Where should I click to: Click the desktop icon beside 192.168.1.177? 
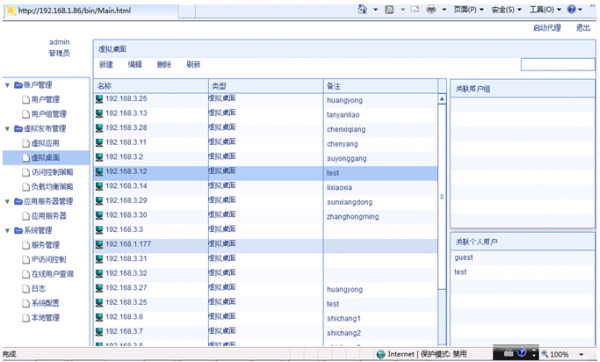[99, 245]
